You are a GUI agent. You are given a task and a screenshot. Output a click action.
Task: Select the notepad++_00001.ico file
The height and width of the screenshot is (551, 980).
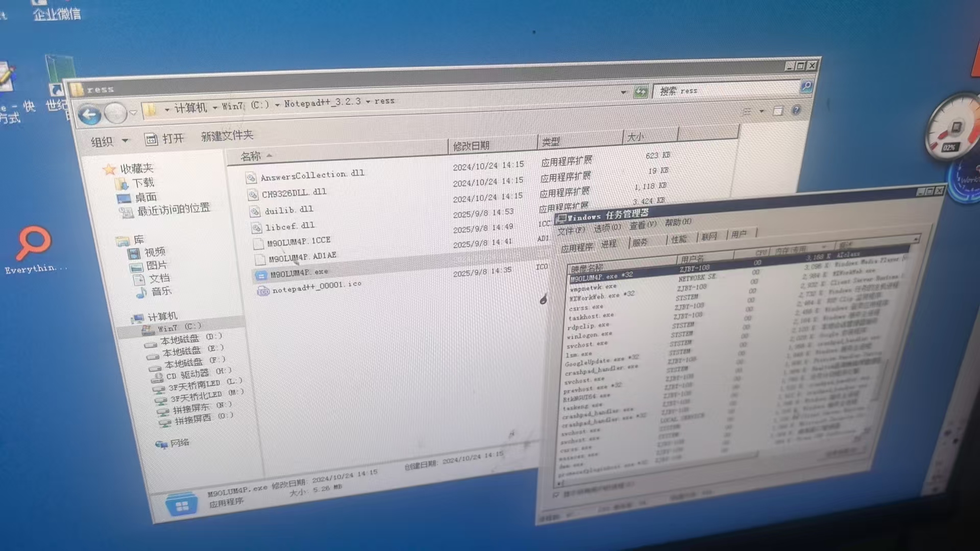[x=316, y=287]
